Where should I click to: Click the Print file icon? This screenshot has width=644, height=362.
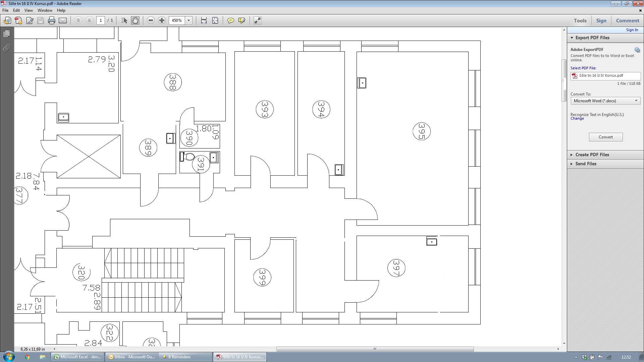pyautogui.click(x=51, y=21)
